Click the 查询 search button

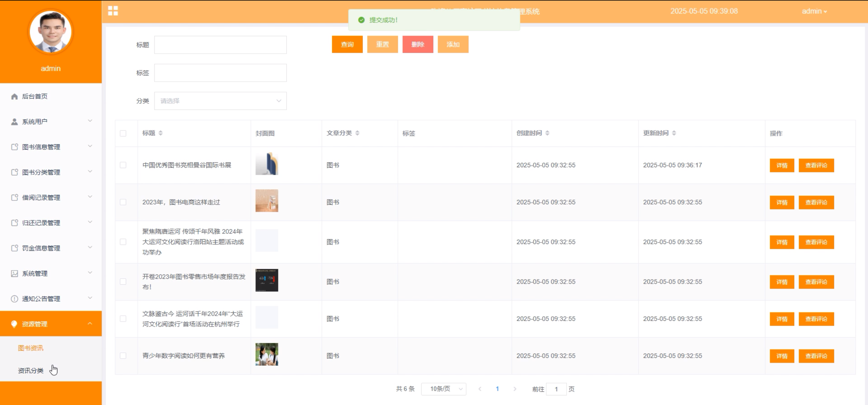[x=347, y=44]
